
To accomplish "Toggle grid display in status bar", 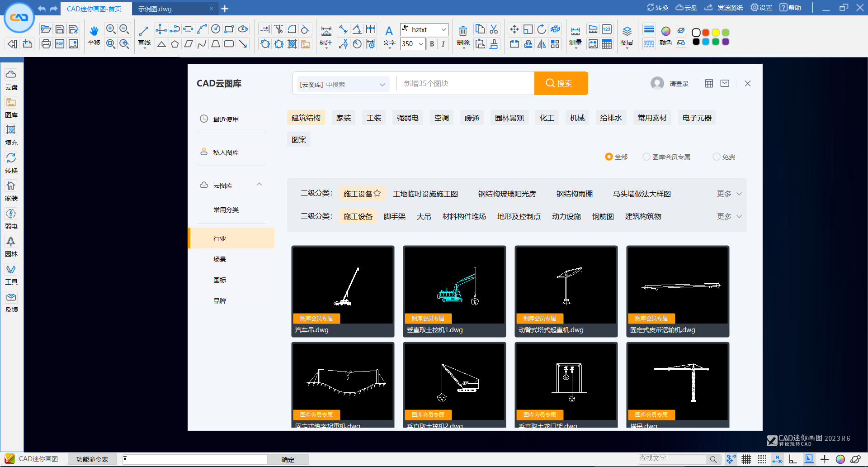I will click(746, 459).
